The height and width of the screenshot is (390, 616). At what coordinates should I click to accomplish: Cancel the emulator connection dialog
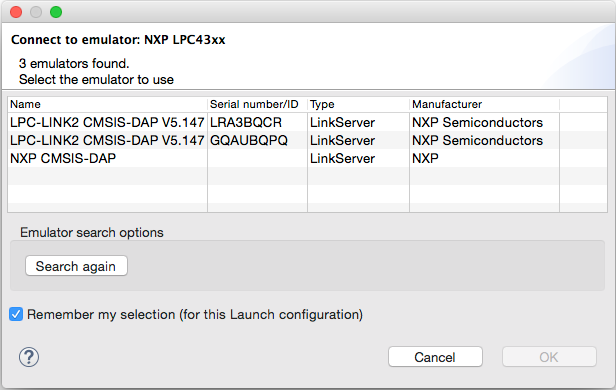click(435, 357)
